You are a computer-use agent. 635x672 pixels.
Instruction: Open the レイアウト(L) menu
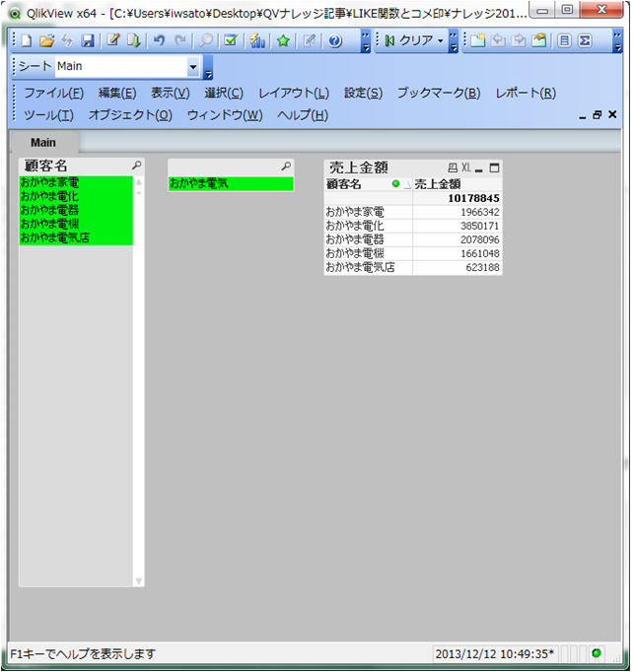(x=294, y=93)
